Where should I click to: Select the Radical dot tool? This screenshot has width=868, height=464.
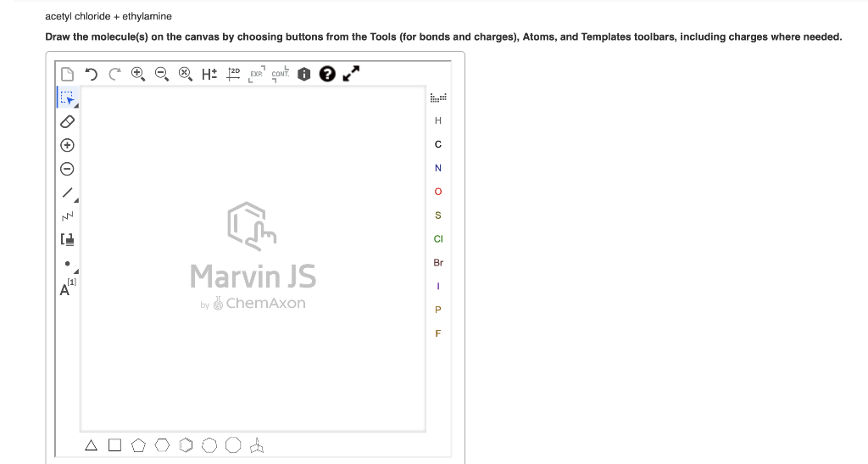point(68,264)
